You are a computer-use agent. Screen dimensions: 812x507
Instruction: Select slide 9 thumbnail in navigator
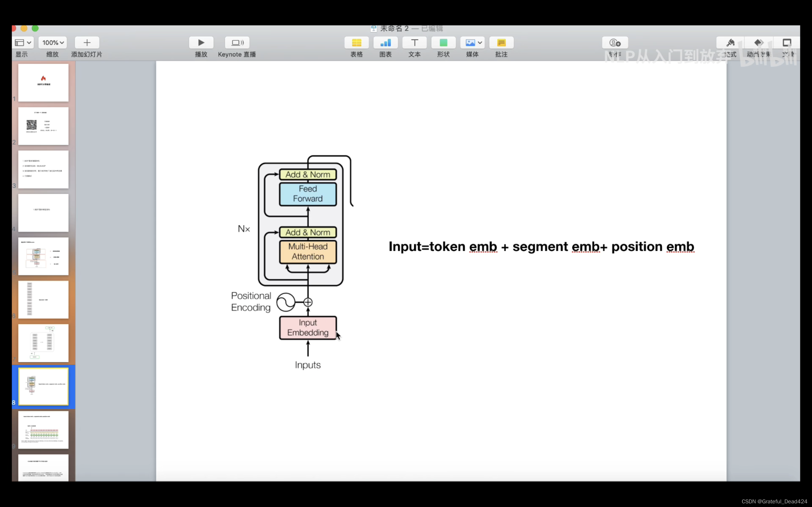pos(43,430)
